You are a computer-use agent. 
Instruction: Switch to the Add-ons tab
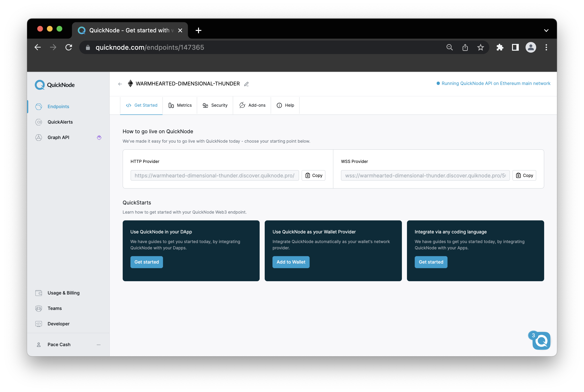(252, 105)
